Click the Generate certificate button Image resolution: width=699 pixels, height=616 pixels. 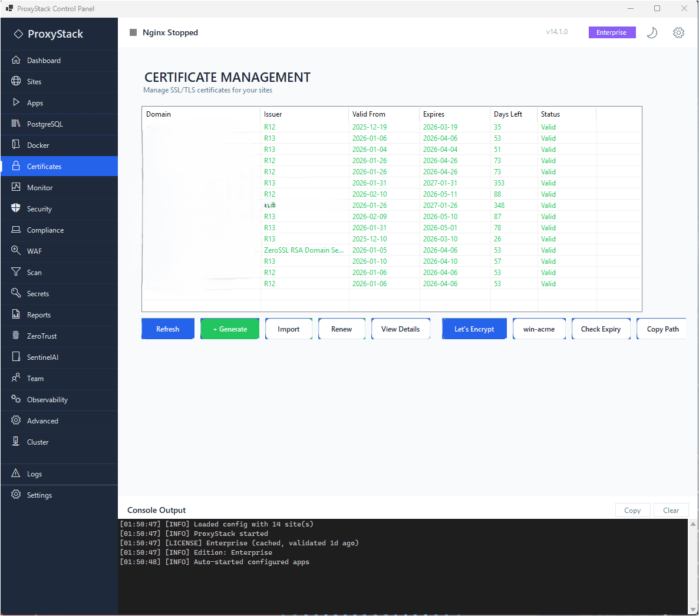pos(229,329)
